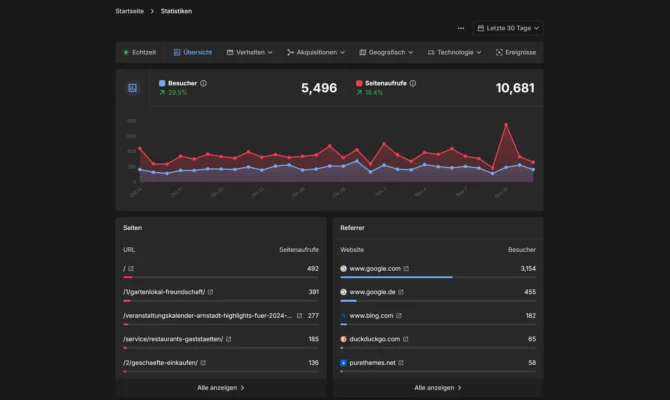
Task: Open the three-dots more options menu
Action: (461, 29)
